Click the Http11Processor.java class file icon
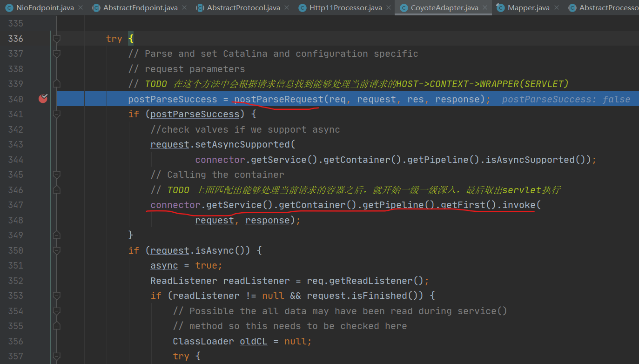The image size is (639, 364). click(303, 8)
